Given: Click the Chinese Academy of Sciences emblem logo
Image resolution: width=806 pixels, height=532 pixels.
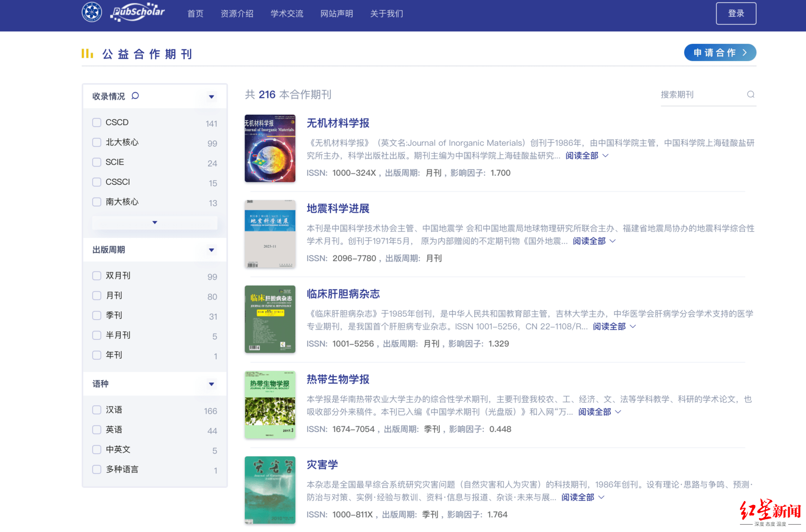Looking at the screenshot, I should pos(92,12).
